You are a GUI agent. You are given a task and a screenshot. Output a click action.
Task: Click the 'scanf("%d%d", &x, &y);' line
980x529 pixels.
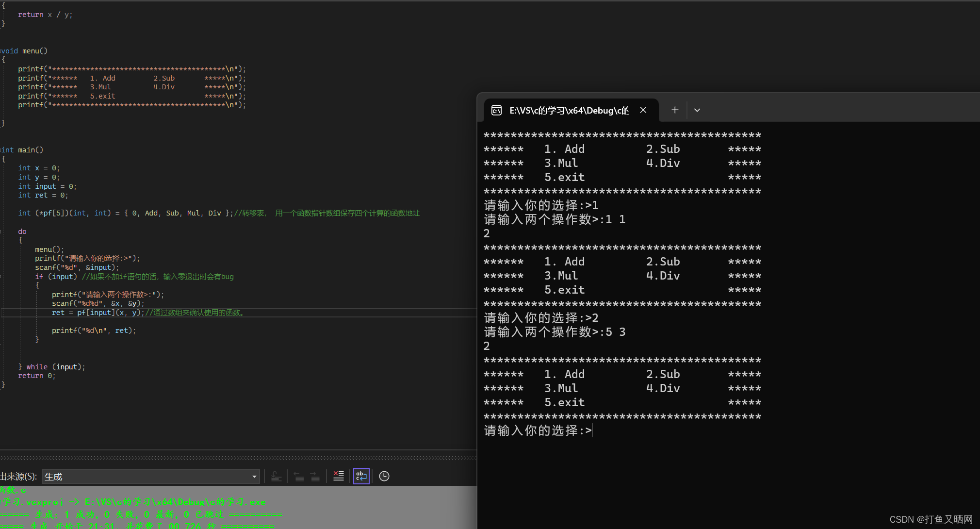98,303
